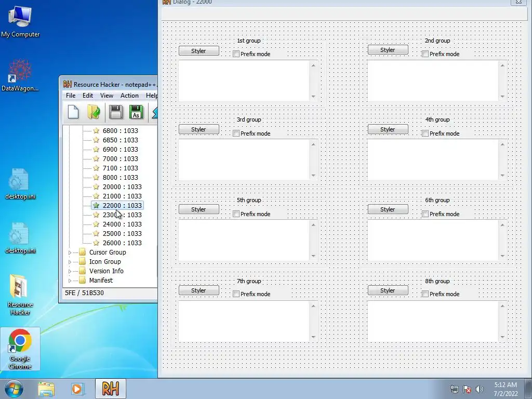Viewport: 532px width, 399px height.
Task: Click inside the 6th group text box
Action: pyautogui.click(x=433, y=240)
